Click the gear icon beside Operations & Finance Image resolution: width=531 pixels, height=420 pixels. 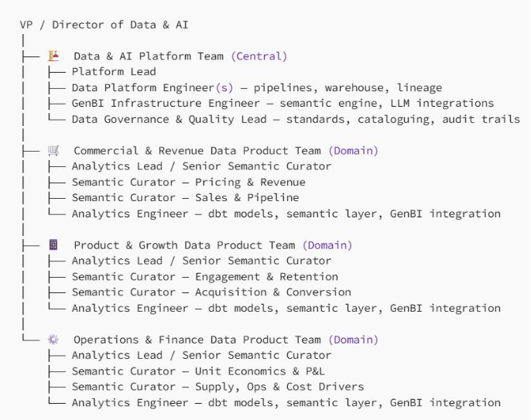(53, 339)
